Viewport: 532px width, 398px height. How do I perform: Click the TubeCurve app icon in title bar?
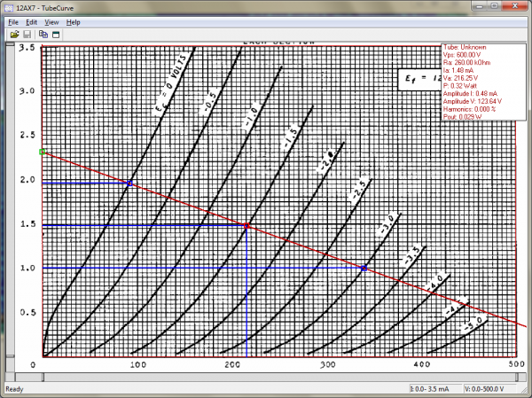[x=9, y=7]
